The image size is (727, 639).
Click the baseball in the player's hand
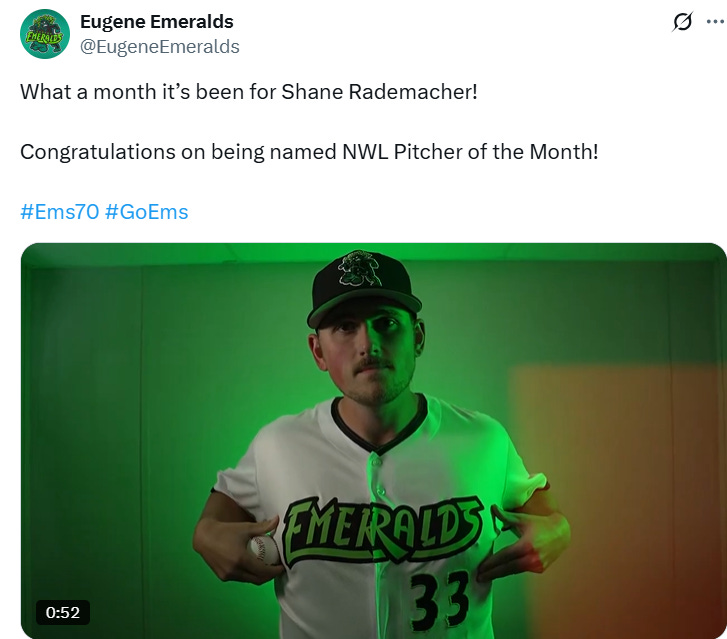coord(264,550)
